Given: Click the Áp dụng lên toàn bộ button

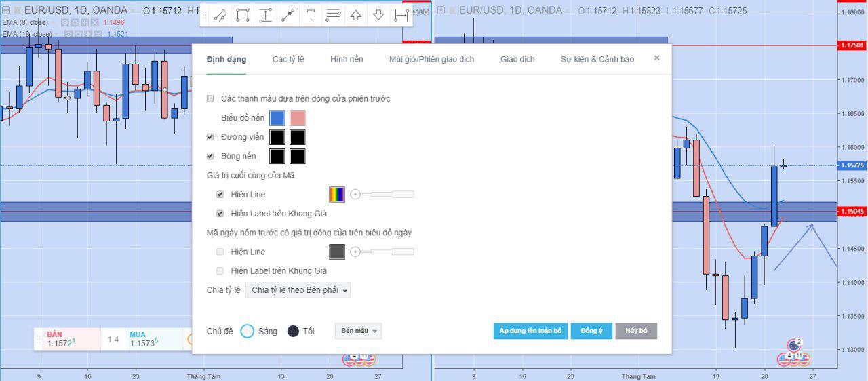Looking at the screenshot, I should (x=530, y=331).
